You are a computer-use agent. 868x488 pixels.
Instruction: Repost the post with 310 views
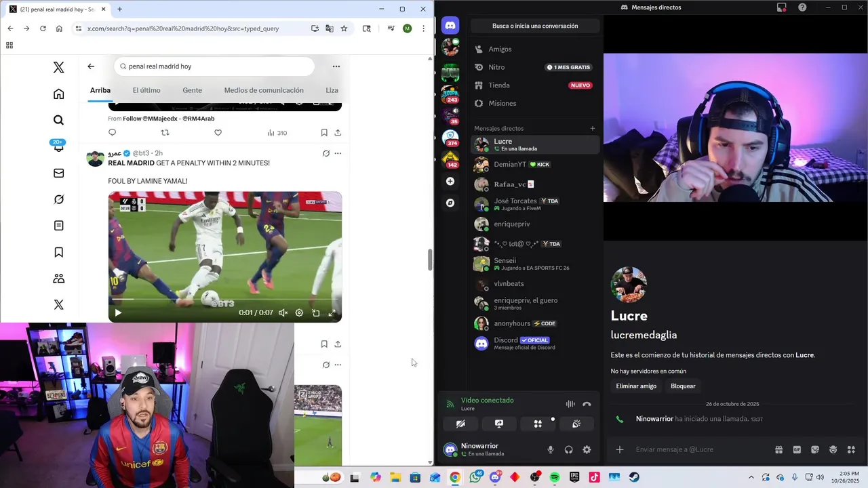pos(165,133)
